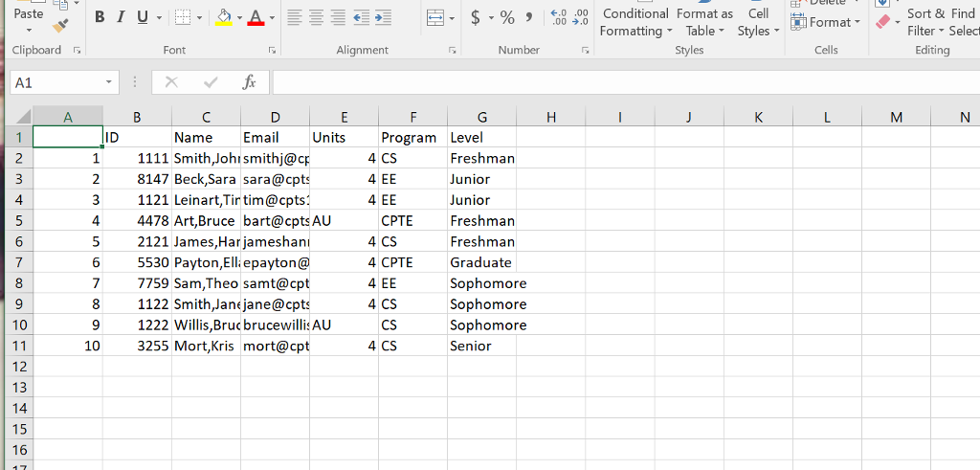Apply red font color with the A icon
The height and width of the screenshot is (470, 980).
(x=256, y=17)
